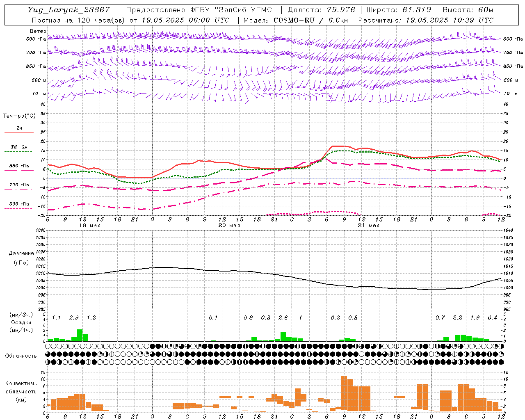Select the 3-hour precipitation value 0.1

[213, 317]
